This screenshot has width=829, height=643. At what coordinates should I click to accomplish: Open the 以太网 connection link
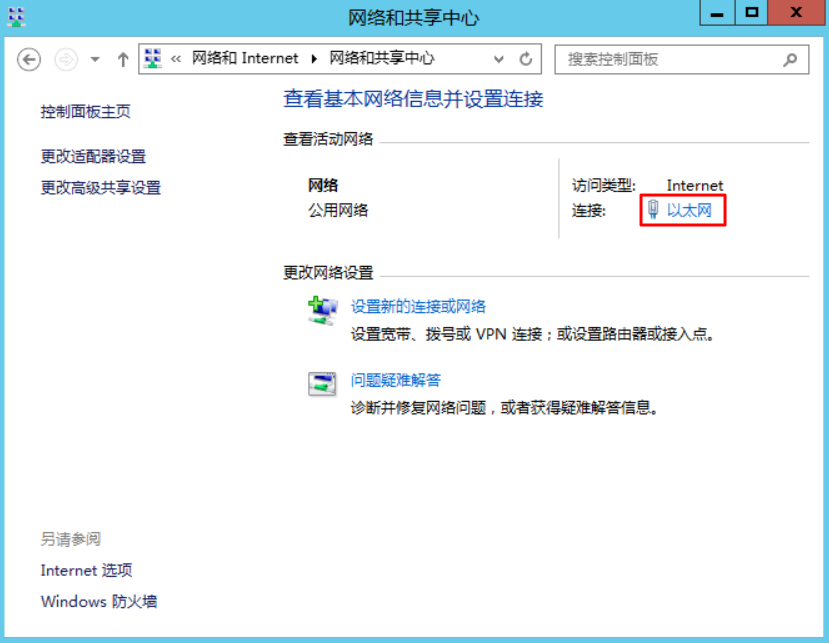[689, 210]
